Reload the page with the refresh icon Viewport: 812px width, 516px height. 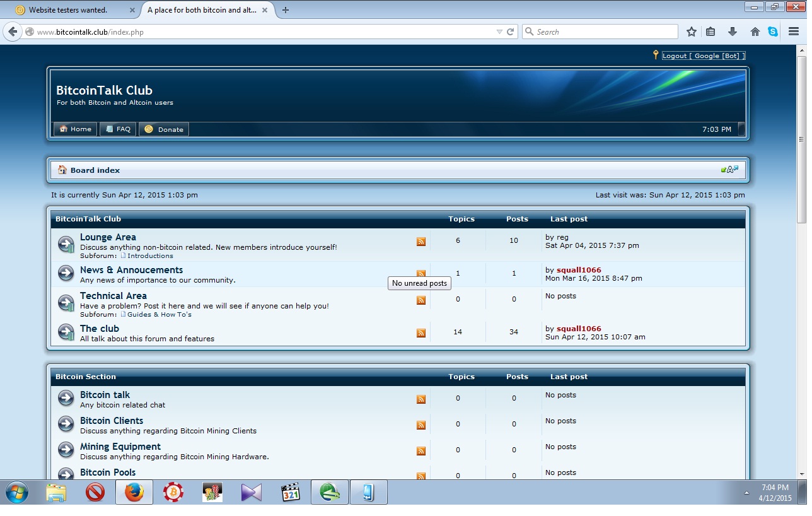click(511, 32)
